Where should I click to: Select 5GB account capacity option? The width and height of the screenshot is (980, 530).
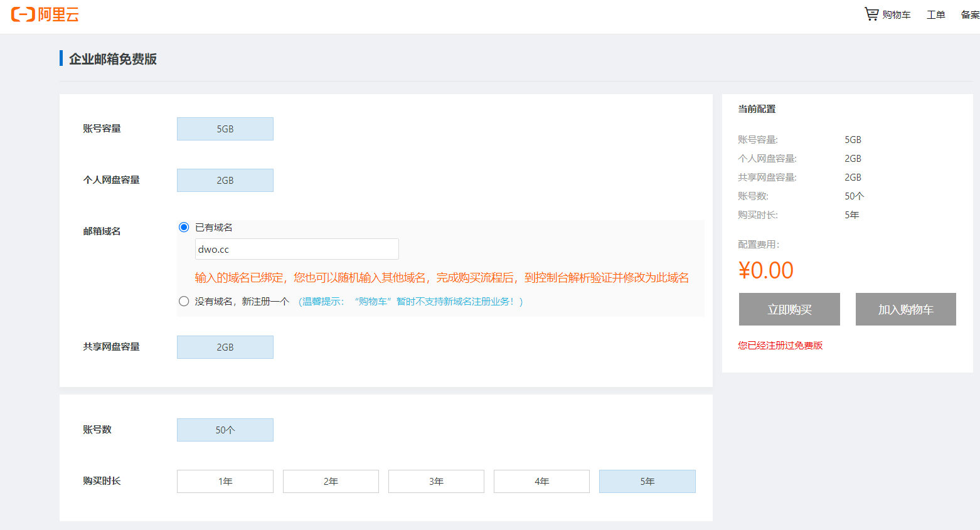[225, 129]
